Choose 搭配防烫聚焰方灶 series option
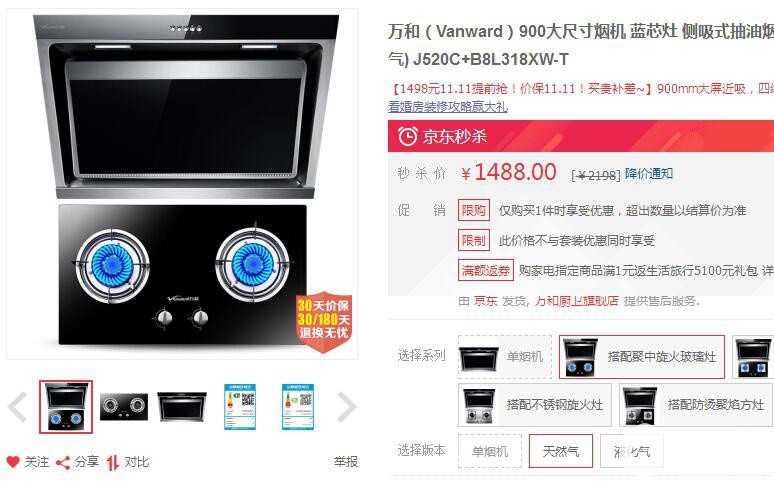This screenshot has height=484, width=774. click(696, 405)
